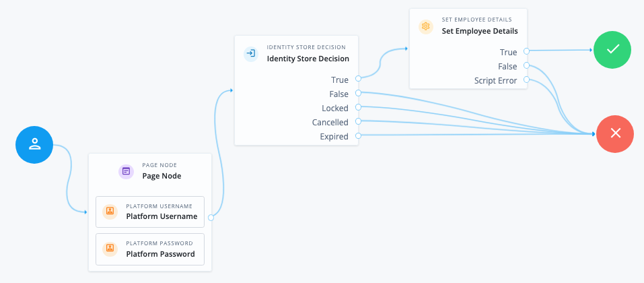This screenshot has height=283, width=644.
Task: Select the Platform Password node label
Action: 160,254
